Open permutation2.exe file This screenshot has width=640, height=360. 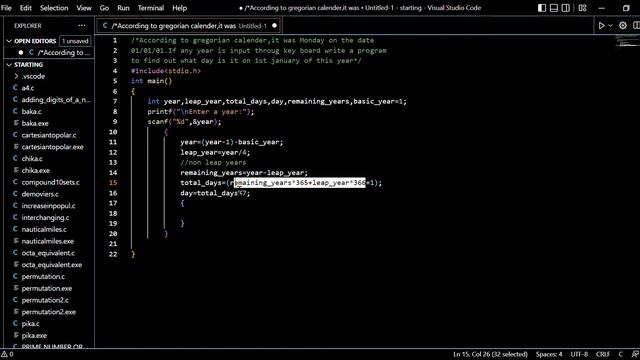(49, 312)
